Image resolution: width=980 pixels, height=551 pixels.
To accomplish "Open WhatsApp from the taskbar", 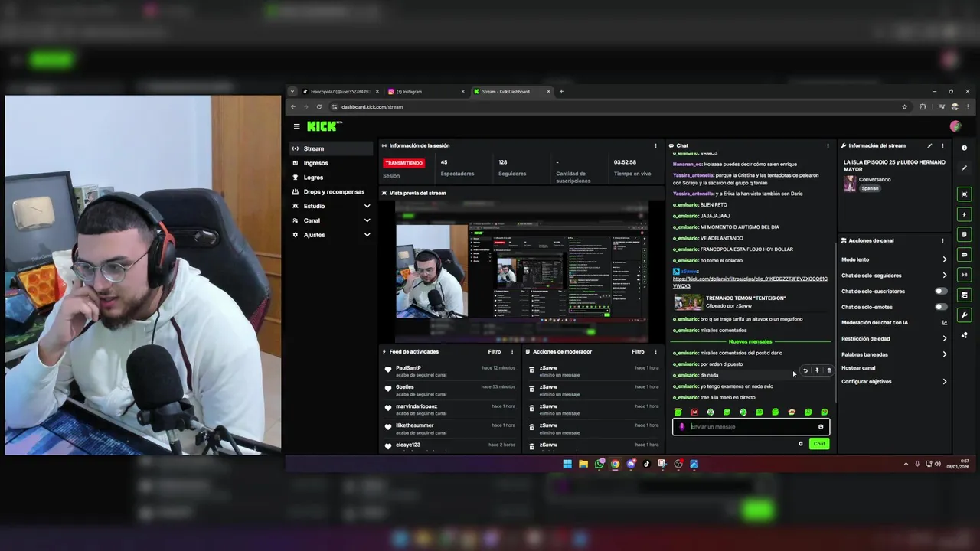I will pyautogui.click(x=599, y=464).
